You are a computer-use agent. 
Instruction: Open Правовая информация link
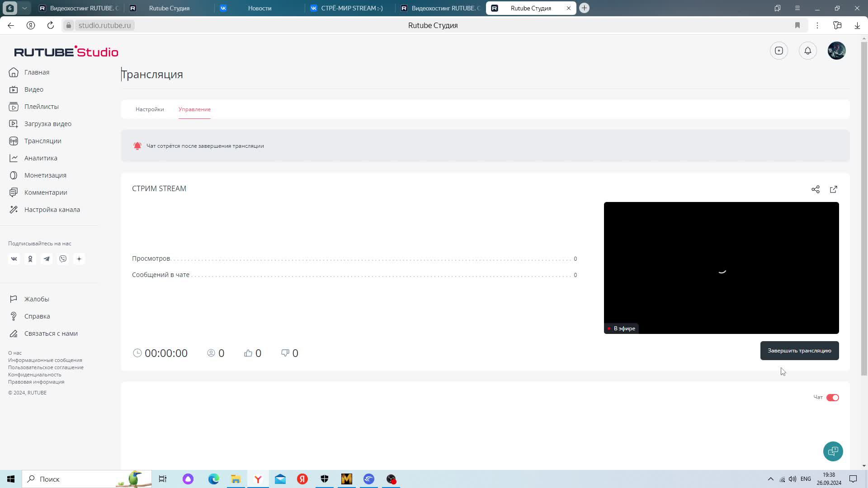point(36,382)
